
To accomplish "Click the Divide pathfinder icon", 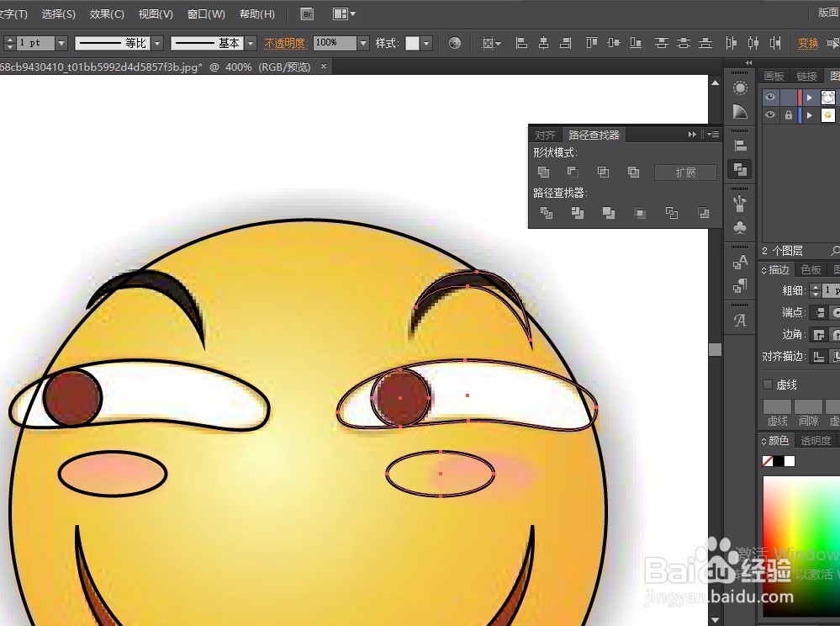I will (x=547, y=214).
